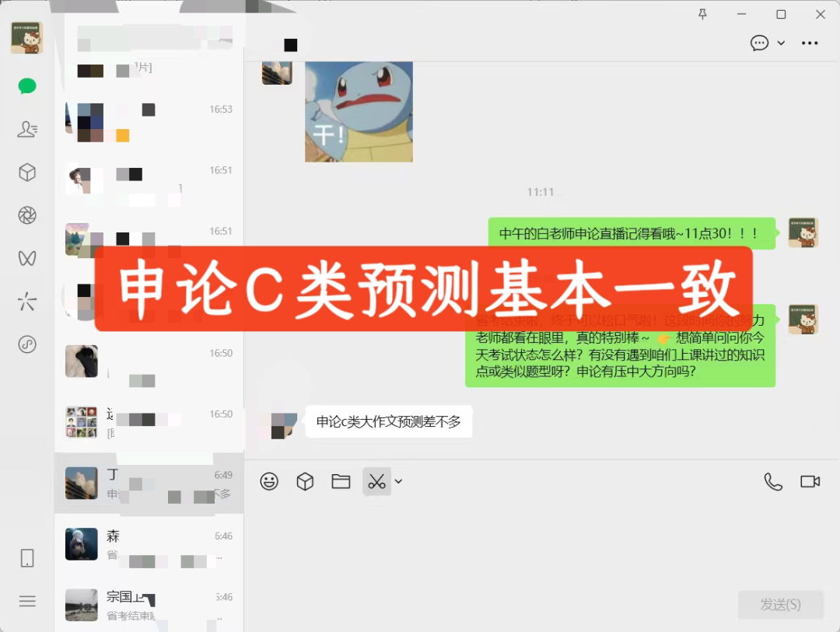This screenshot has height=632, width=840.
Task: Open the three-dot chat info menu
Action: [x=810, y=44]
